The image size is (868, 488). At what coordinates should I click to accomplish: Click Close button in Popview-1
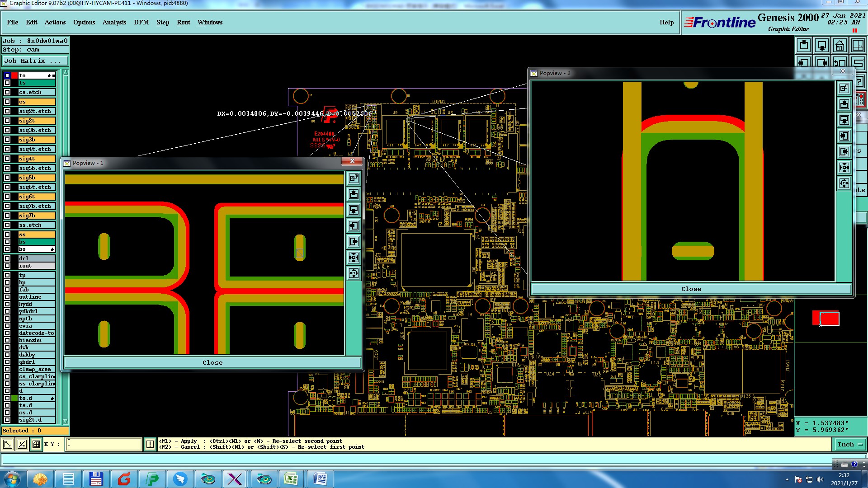click(x=212, y=362)
